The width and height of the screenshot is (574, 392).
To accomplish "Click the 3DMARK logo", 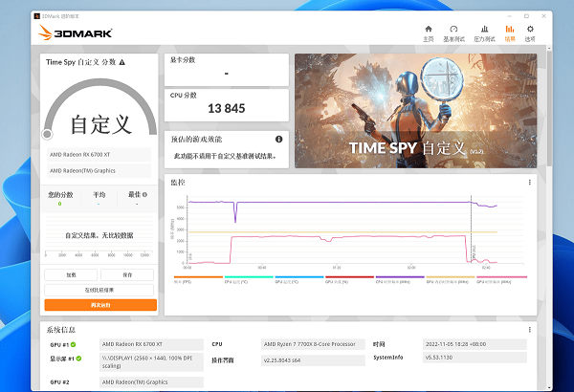I will tap(75, 33).
